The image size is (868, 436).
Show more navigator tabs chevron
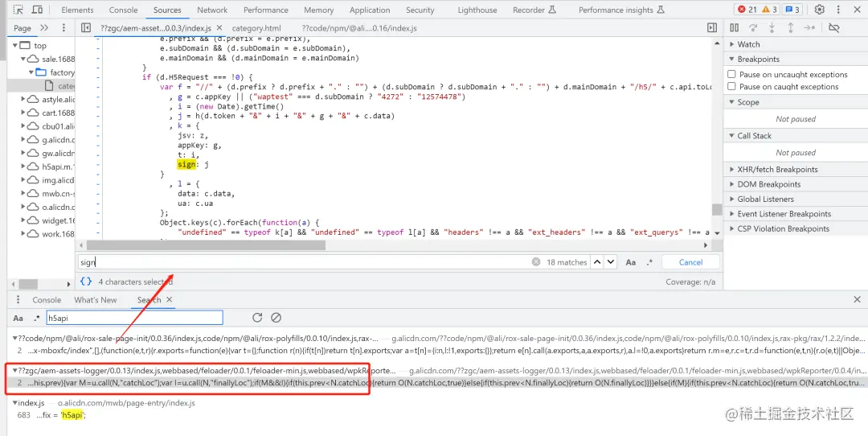(x=44, y=27)
